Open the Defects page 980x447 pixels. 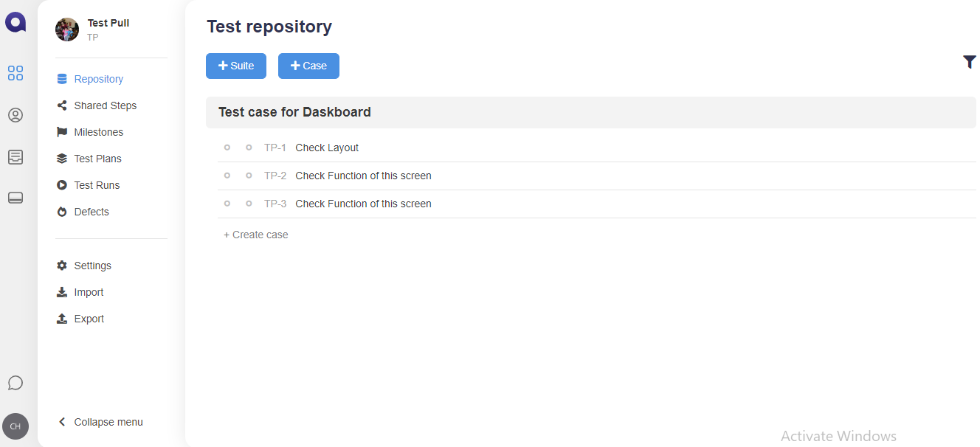click(92, 212)
